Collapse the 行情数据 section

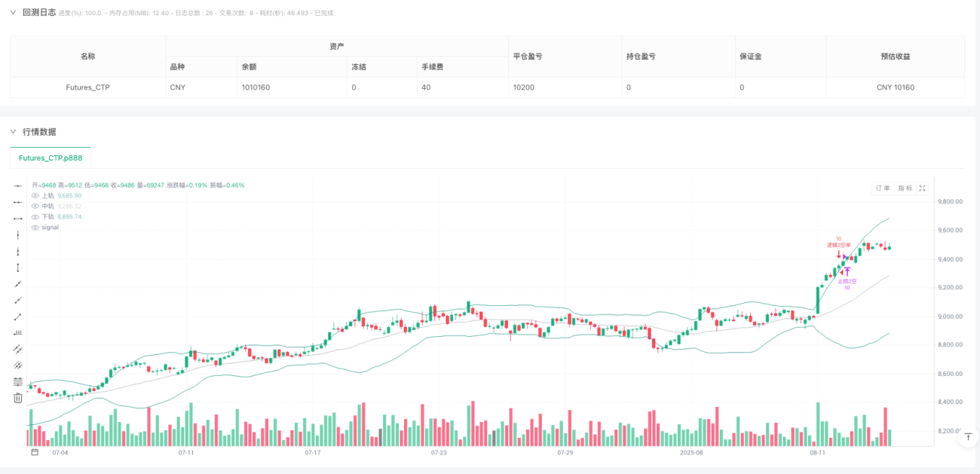coord(13,131)
